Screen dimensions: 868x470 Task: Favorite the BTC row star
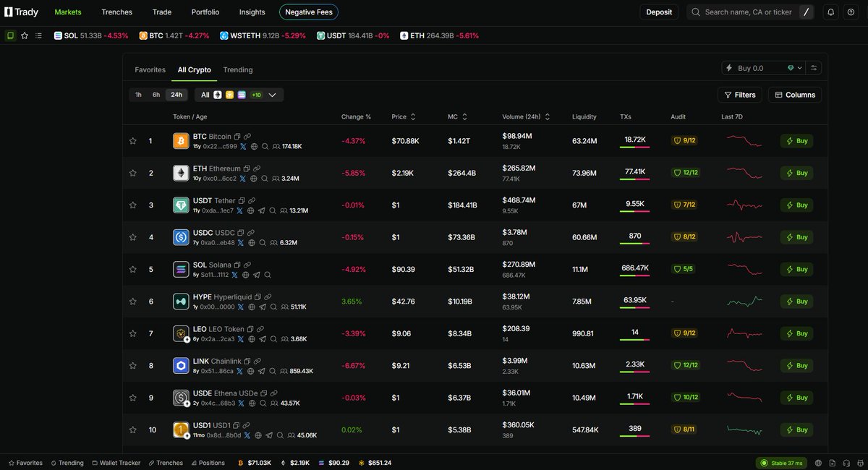[x=133, y=141]
